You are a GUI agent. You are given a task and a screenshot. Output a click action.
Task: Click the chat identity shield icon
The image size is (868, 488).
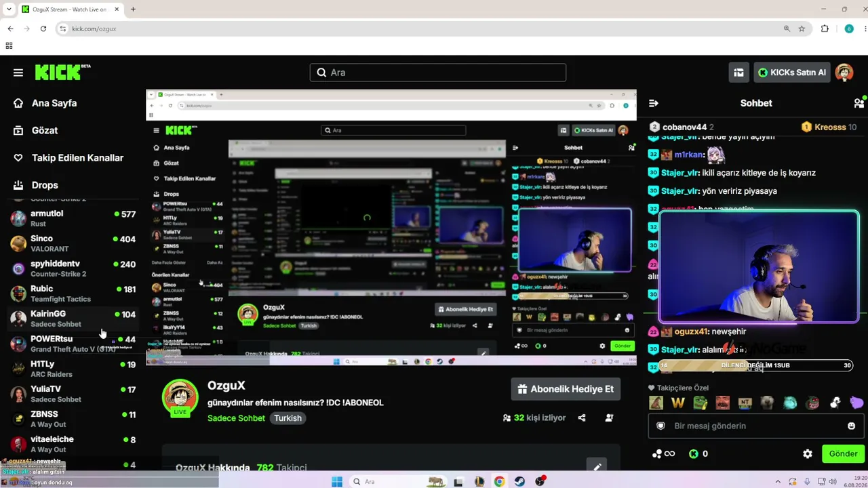[660, 426]
